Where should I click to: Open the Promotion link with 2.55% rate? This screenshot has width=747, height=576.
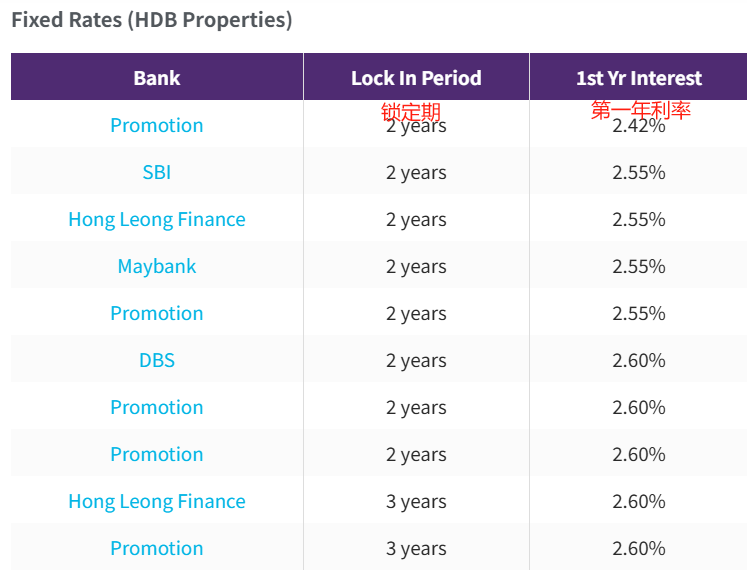(156, 313)
